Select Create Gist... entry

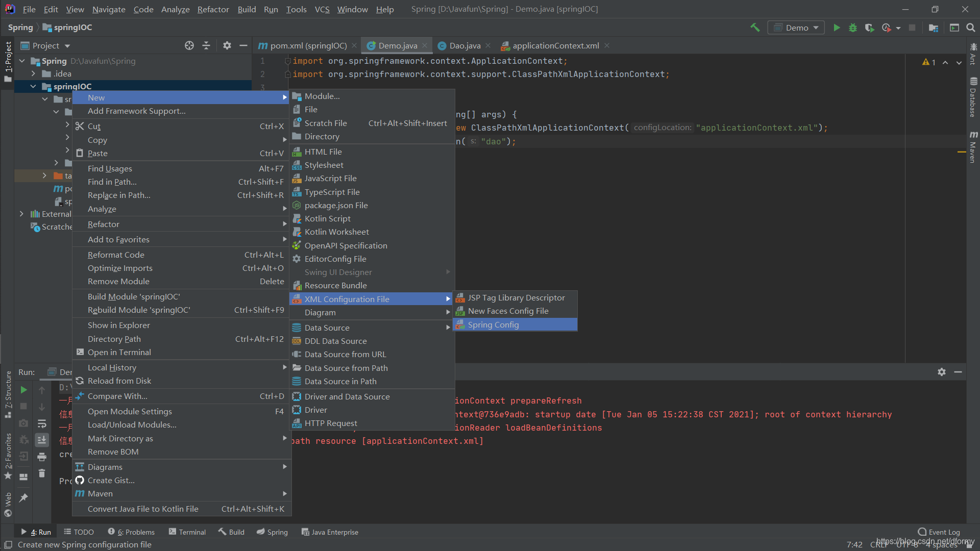tap(181, 480)
